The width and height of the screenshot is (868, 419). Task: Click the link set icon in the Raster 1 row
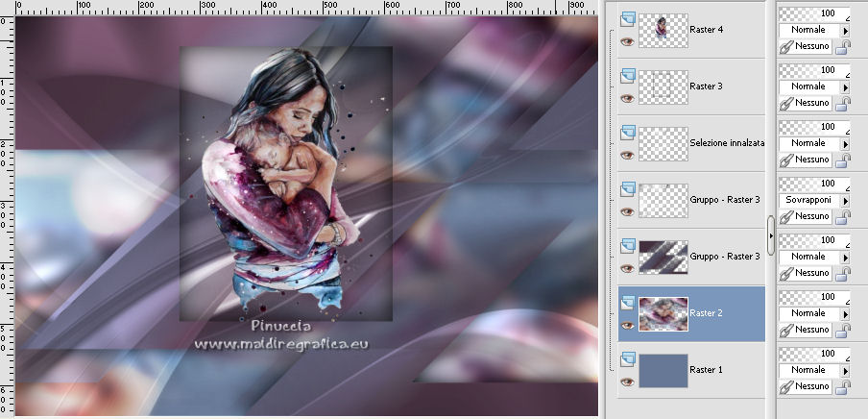pos(785,386)
